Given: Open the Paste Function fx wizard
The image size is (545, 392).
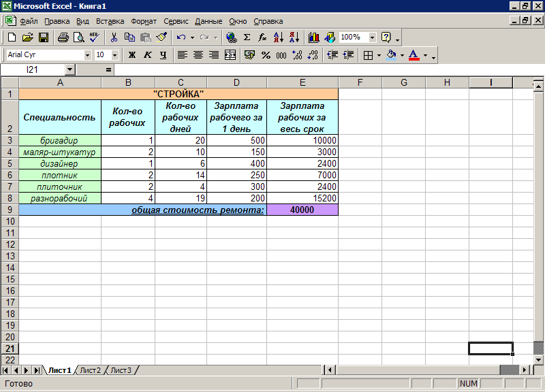Looking at the screenshot, I should point(262,37).
